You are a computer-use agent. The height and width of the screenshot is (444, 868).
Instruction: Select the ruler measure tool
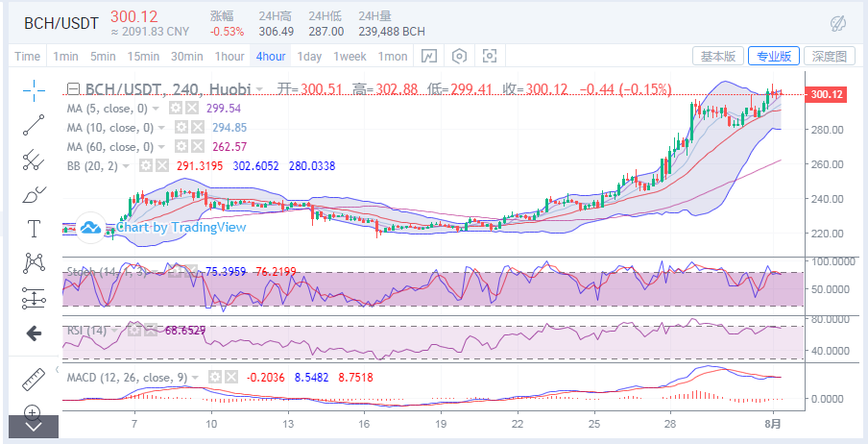[x=34, y=379]
